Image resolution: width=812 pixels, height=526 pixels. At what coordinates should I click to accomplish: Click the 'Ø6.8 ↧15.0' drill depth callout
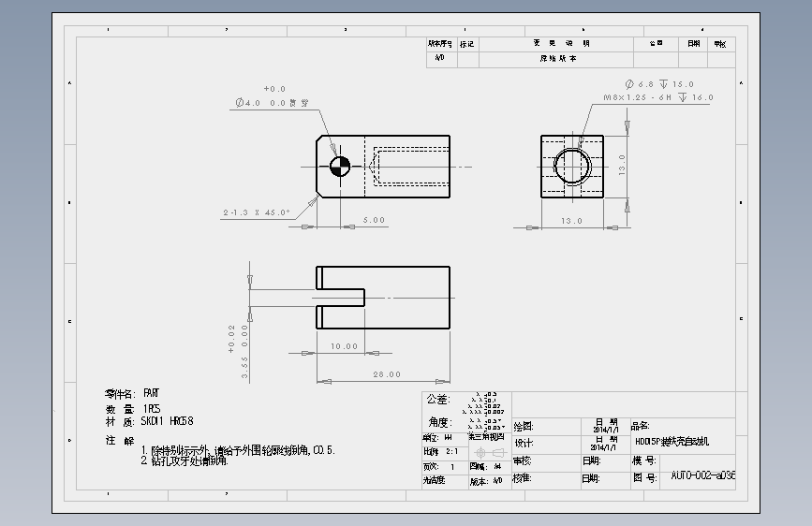[659, 84]
